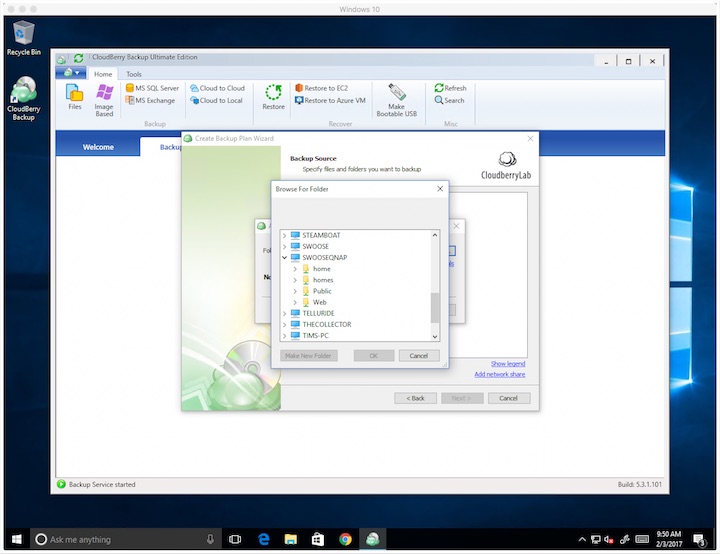Expand the STEAMBOAT computer node
Viewport: 720px width, 554px height.
(x=284, y=235)
